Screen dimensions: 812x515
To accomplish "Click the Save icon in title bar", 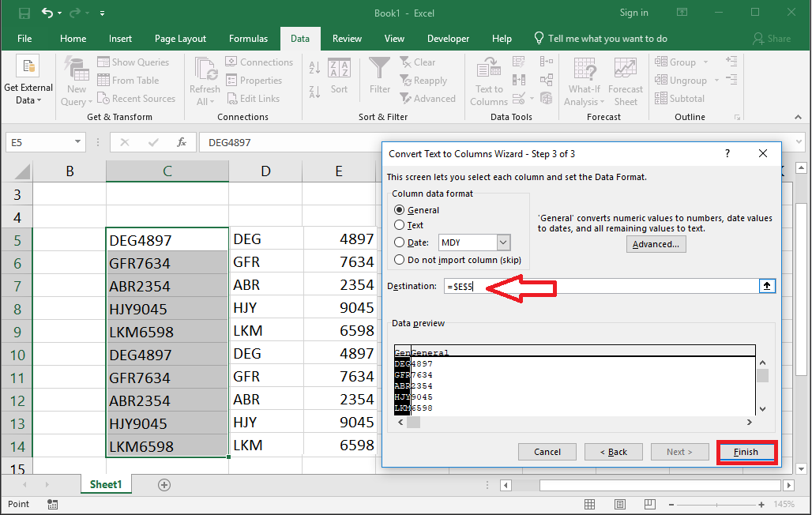I will pos(24,13).
